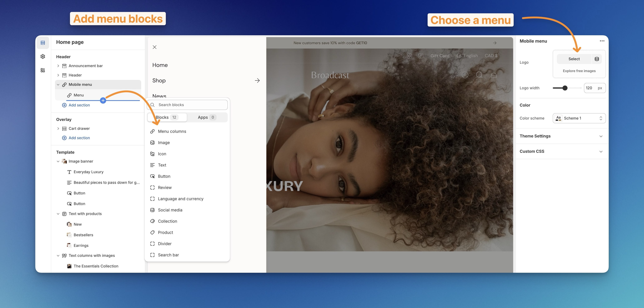Click the search icon in store header
The height and width of the screenshot is (308, 644).
coord(479,75)
